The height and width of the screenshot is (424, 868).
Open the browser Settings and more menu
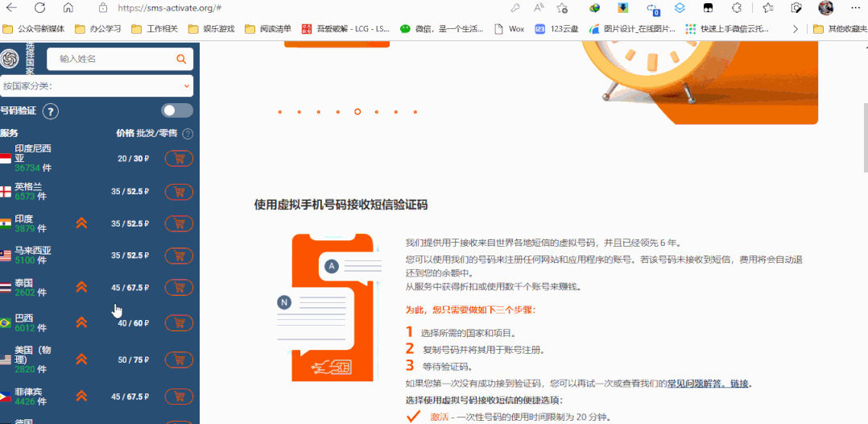[855, 8]
